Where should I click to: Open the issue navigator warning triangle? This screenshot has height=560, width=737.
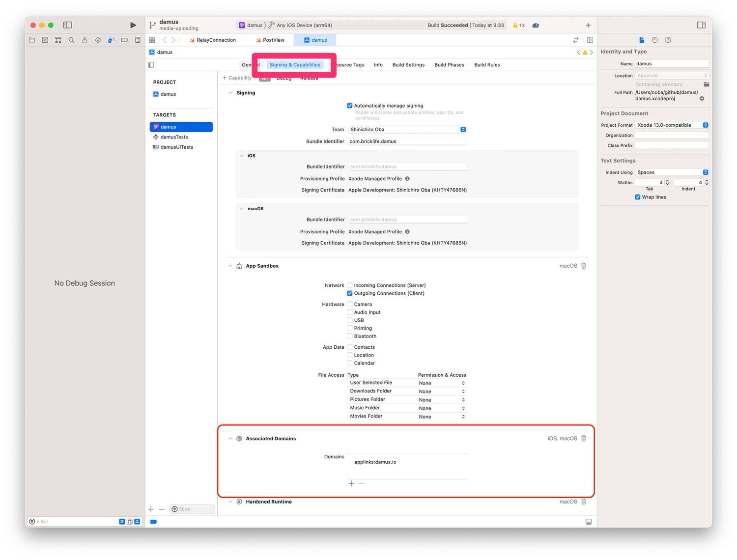tap(85, 40)
